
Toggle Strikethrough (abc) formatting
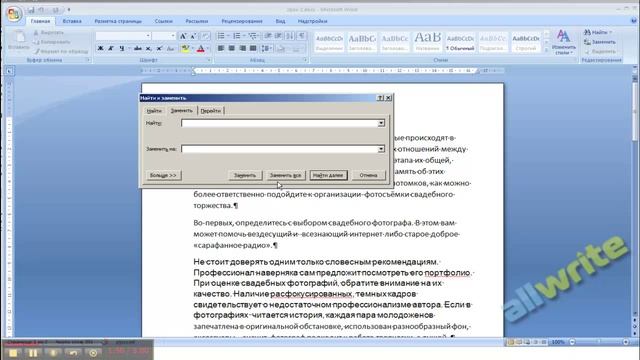point(138,49)
